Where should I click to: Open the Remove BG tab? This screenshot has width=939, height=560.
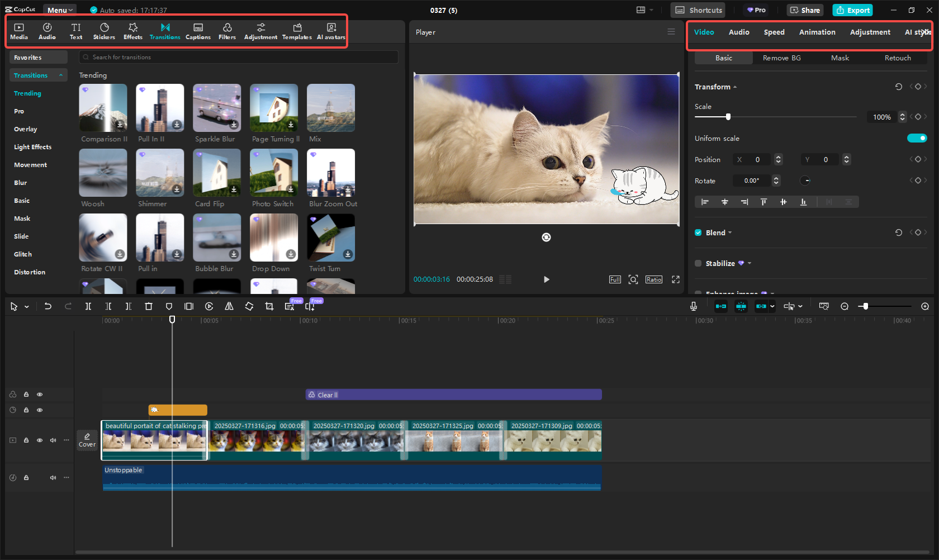pyautogui.click(x=781, y=58)
